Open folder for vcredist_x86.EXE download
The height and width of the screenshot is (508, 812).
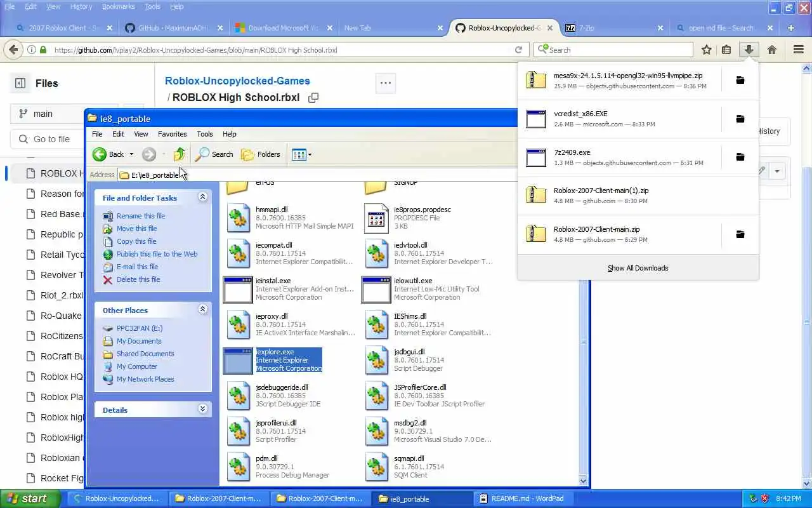click(740, 119)
